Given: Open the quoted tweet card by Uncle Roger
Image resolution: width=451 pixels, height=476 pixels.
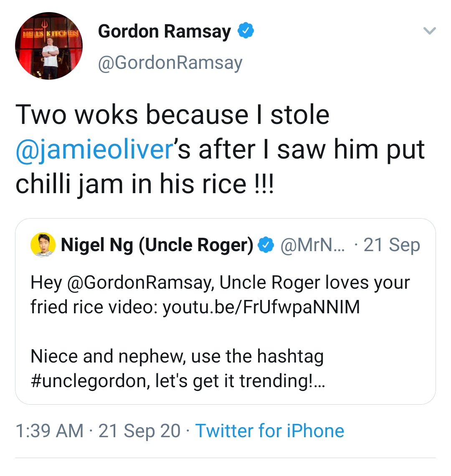Looking at the screenshot, I should click(225, 311).
